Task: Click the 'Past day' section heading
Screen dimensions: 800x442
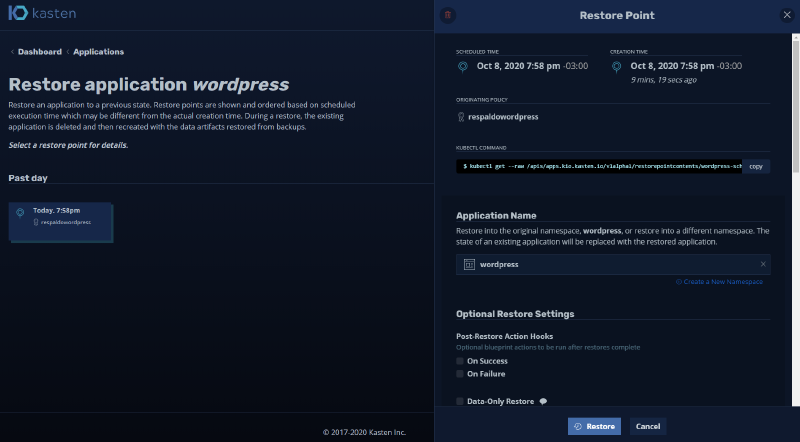Action: 28,178
